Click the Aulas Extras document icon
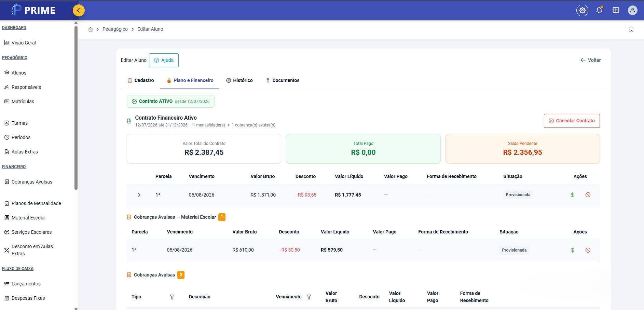The height and width of the screenshot is (310, 644). tap(7, 152)
